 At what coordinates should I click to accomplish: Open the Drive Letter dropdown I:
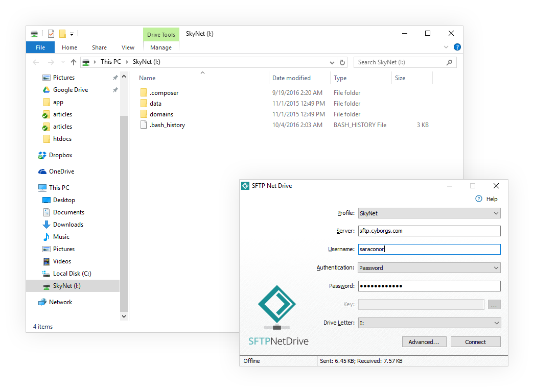pos(429,323)
